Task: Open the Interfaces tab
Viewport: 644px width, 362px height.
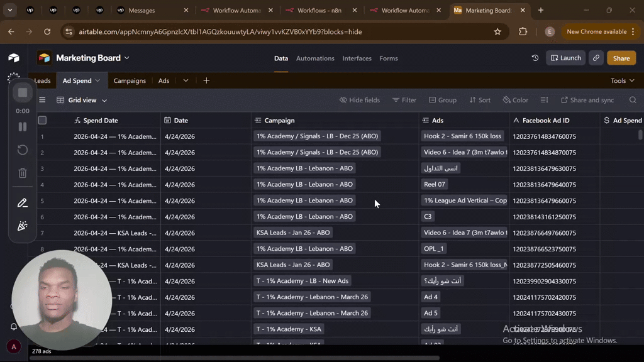Action: (x=357, y=58)
